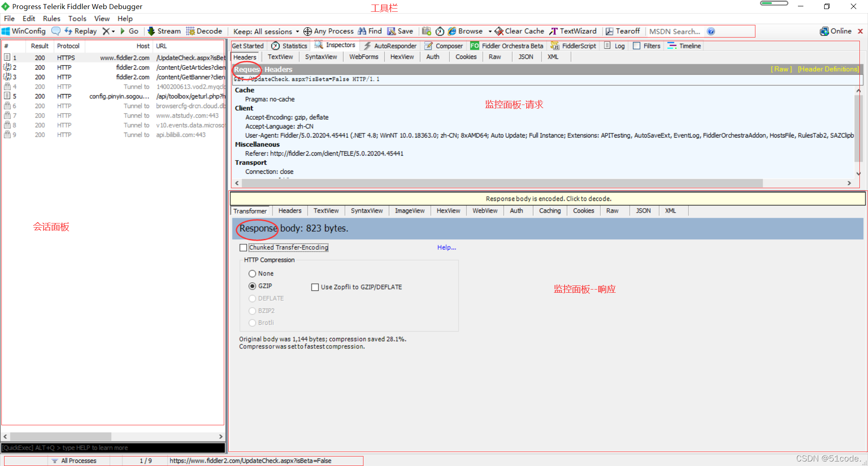Screen dimensions: 868x466
Task: Select the Brotli radio button
Action: (x=252, y=323)
